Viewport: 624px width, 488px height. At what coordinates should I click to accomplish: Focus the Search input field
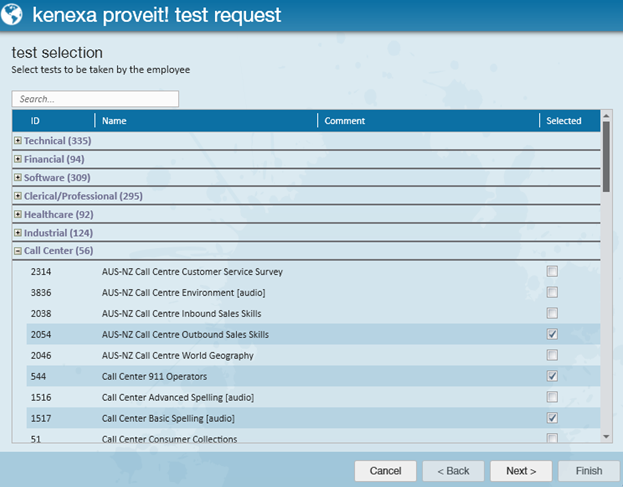click(95, 99)
